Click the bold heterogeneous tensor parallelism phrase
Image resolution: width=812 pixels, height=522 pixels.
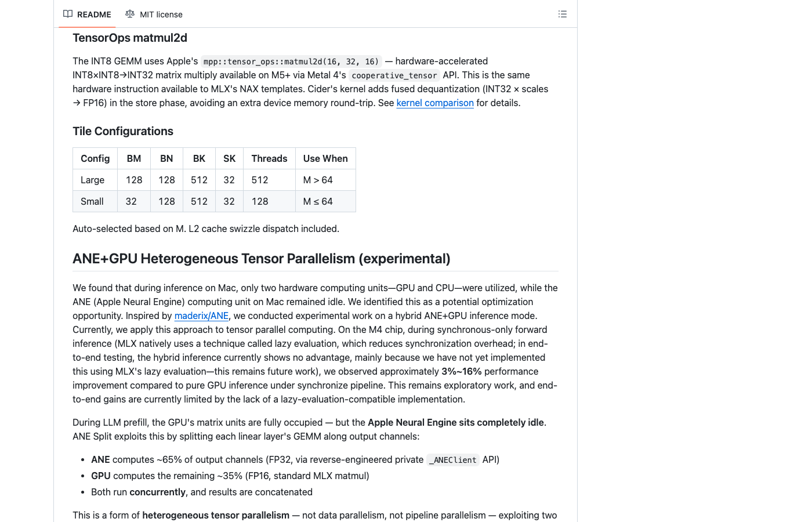[216, 515]
